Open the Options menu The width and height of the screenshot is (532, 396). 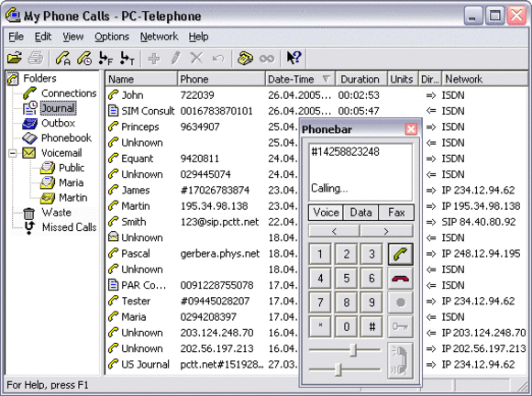coord(112,37)
